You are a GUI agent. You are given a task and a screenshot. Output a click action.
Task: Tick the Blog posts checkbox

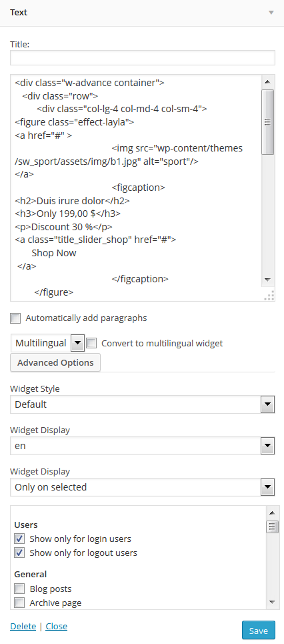pos(19,589)
